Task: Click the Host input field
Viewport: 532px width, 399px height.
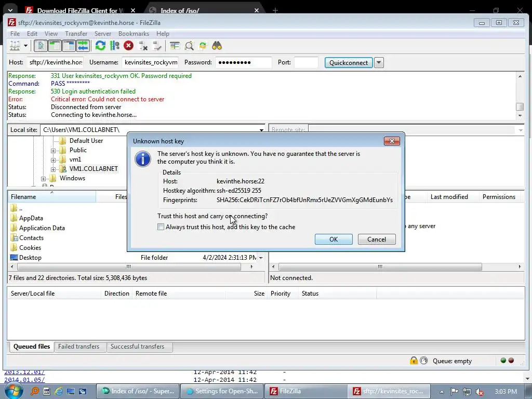Action: click(55, 62)
